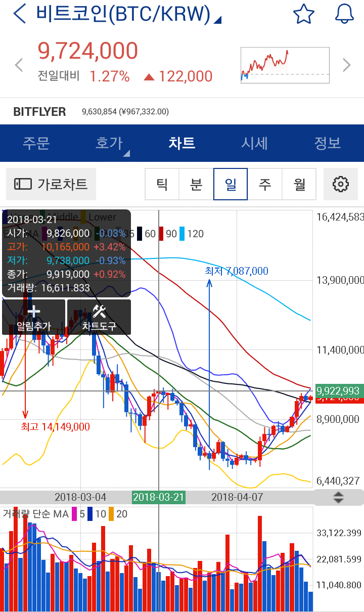Viewport: 364px width, 612px height.
Task: Show previous coin with left chevron
Action: coord(19,65)
